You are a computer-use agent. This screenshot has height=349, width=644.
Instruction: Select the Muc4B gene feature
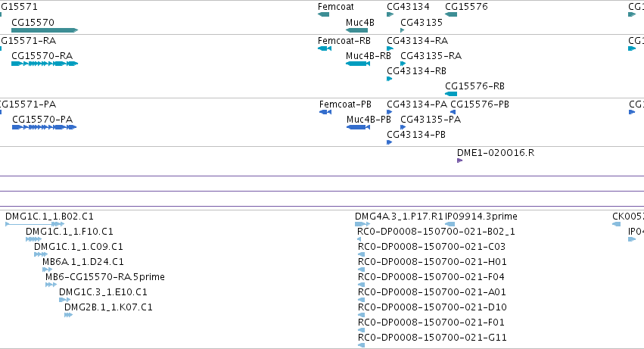point(357,30)
